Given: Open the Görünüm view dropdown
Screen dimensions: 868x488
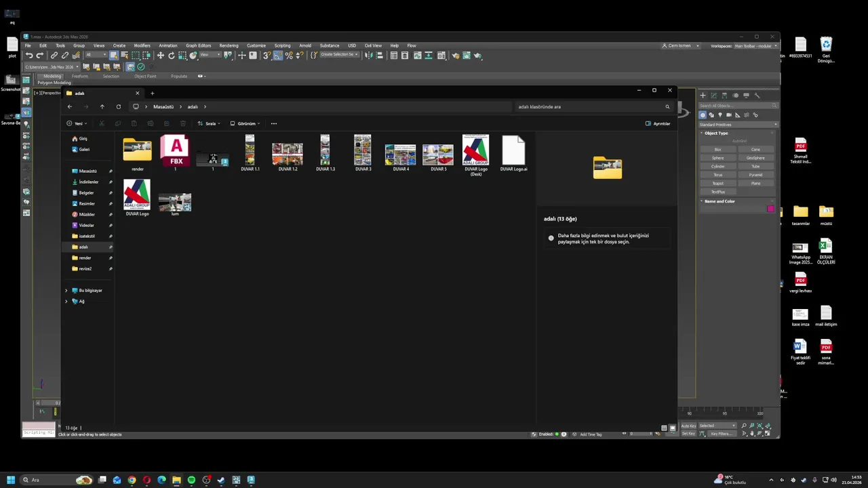Looking at the screenshot, I should 245,123.
